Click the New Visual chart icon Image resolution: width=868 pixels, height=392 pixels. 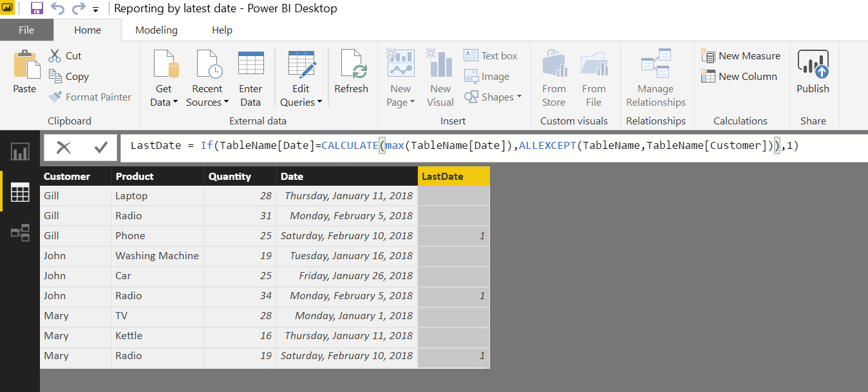tap(440, 63)
